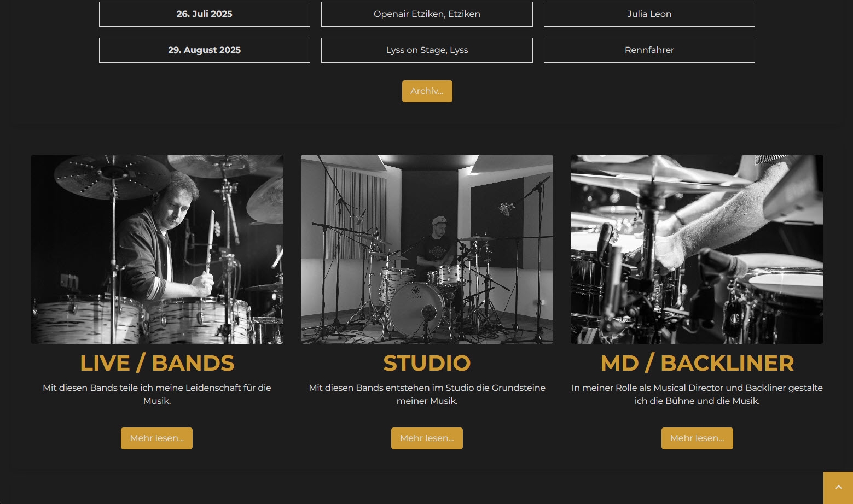
Task: Click Mehr lesen under MD / Backliner
Action: 697,438
